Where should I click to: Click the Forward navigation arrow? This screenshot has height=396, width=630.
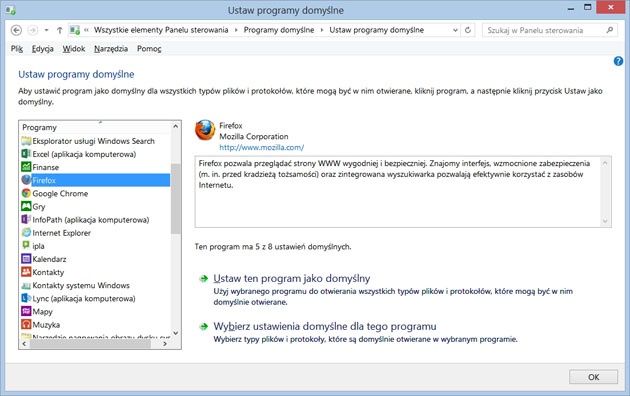point(33,30)
